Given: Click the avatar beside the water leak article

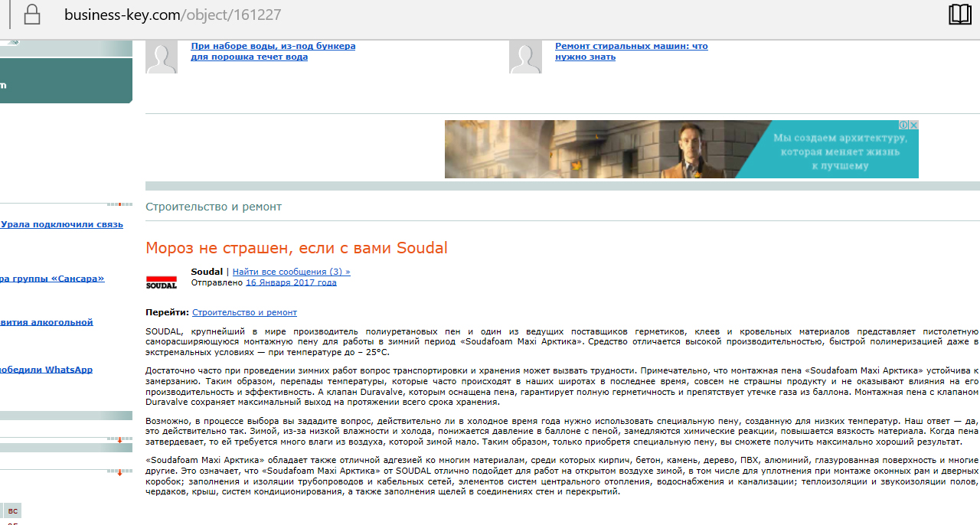Looking at the screenshot, I should click(162, 57).
